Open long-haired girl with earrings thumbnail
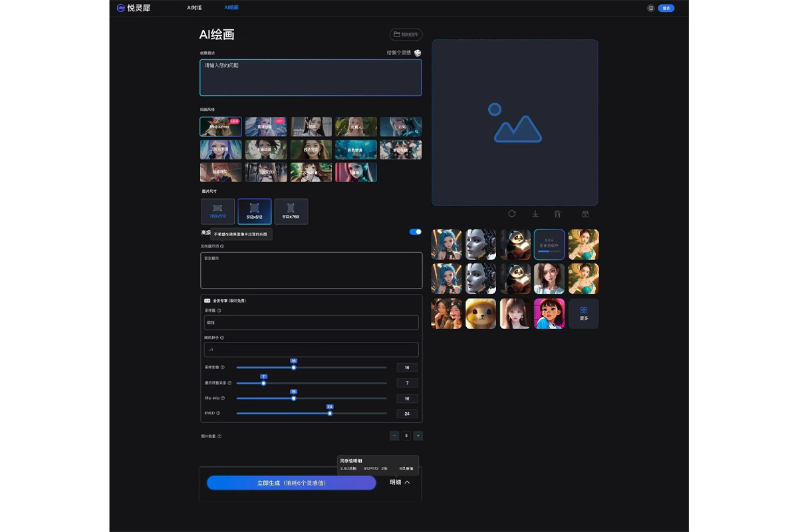 coord(515,313)
